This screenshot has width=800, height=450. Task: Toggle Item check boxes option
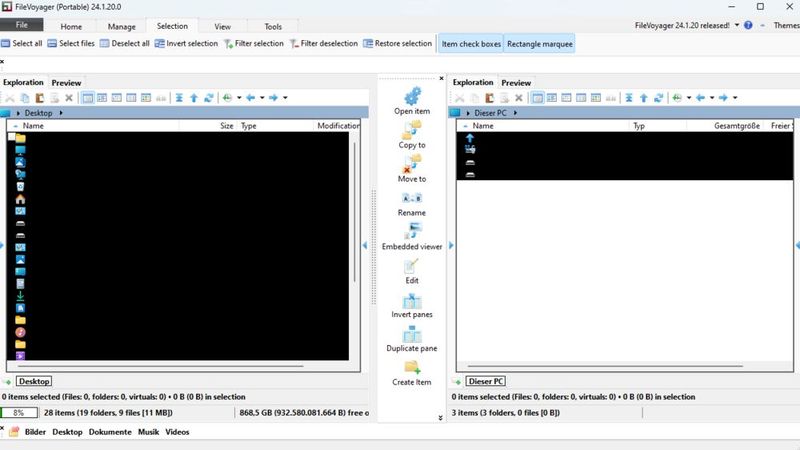(x=471, y=44)
